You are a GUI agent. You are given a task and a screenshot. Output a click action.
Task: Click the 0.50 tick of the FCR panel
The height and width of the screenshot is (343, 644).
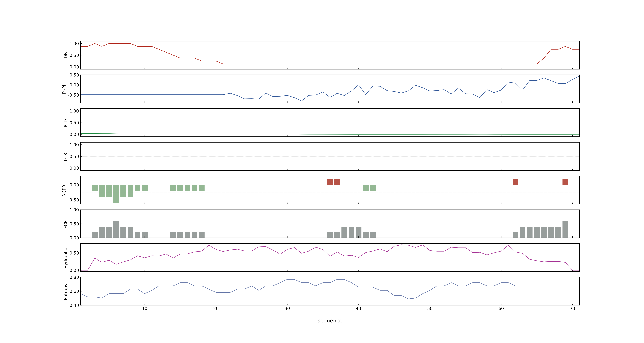pyautogui.click(x=74, y=224)
